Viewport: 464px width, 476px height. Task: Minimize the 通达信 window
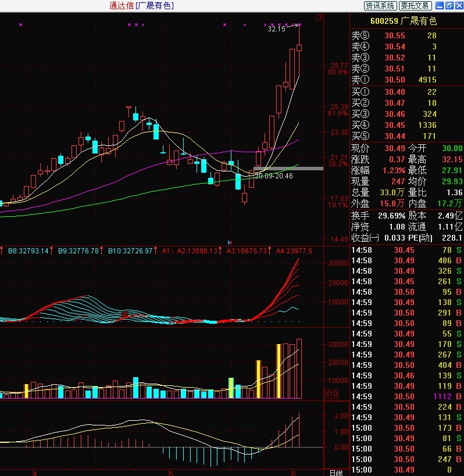coord(439,5)
